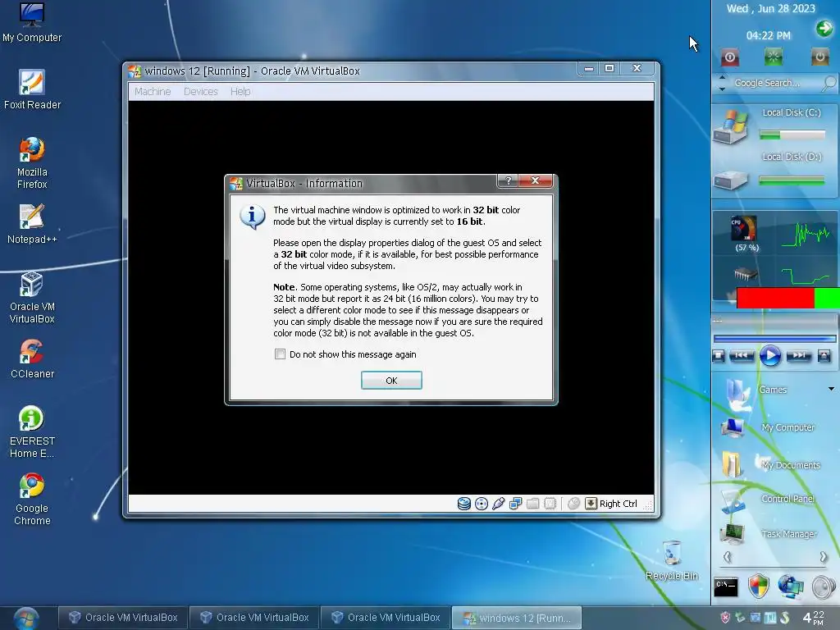Click the green arrow in the sidebar
Screen dimensions: 840x630
tap(824, 28)
